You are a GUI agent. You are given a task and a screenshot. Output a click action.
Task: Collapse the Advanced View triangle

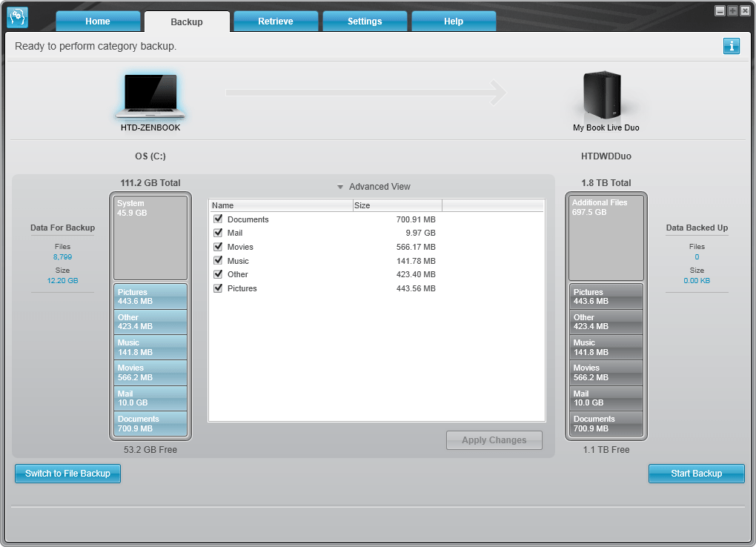coord(340,187)
